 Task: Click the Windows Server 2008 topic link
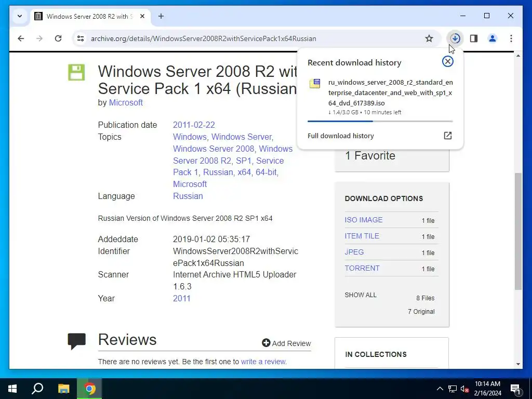[214, 149]
